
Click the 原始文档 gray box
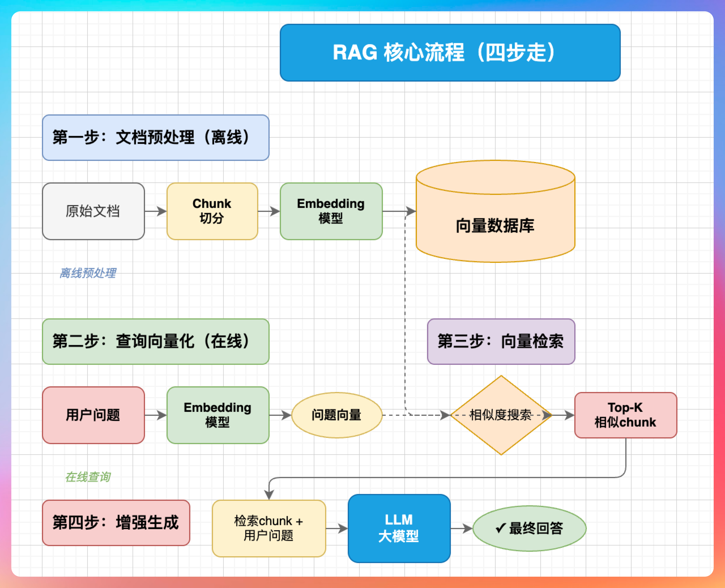(93, 211)
